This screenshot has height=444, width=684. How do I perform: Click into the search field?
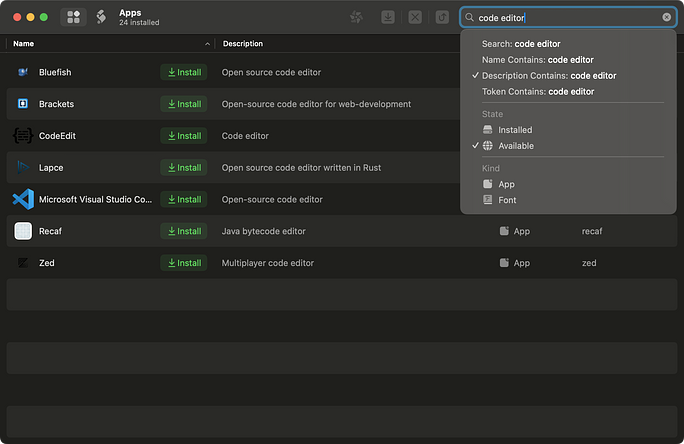coord(568,17)
